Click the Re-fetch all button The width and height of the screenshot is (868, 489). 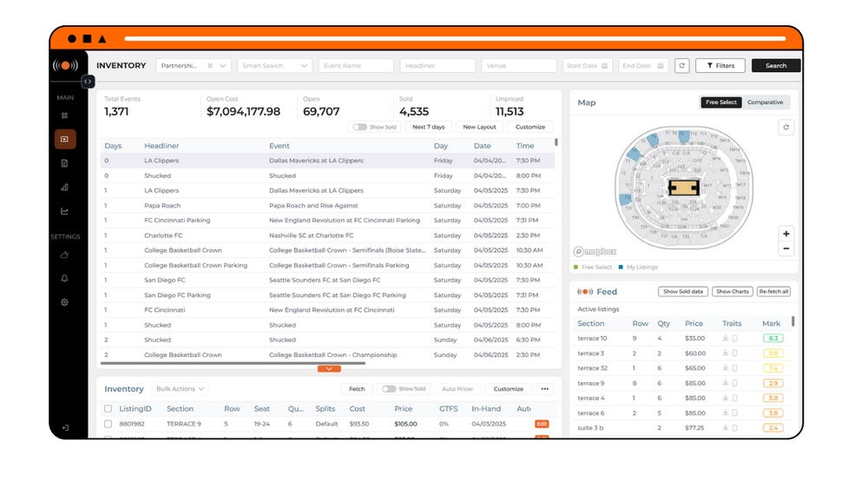click(773, 291)
